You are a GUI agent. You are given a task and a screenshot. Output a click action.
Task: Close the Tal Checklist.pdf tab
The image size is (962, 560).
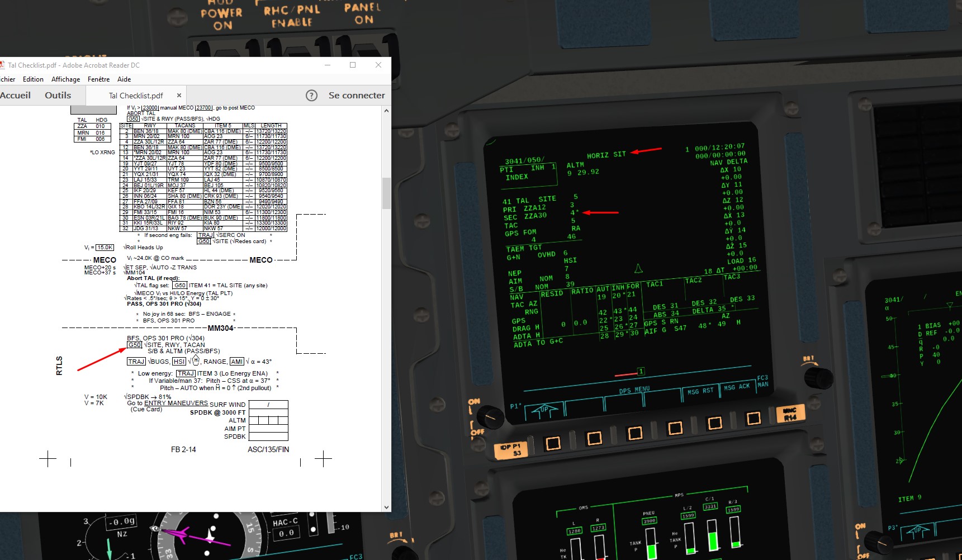[x=179, y=96]
